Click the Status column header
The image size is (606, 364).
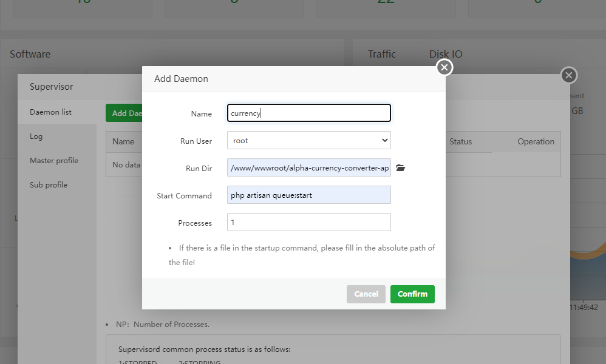460,141
